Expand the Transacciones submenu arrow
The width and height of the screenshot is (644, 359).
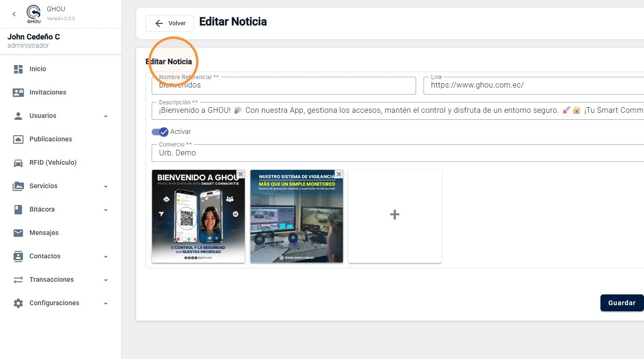pos(106,280)
